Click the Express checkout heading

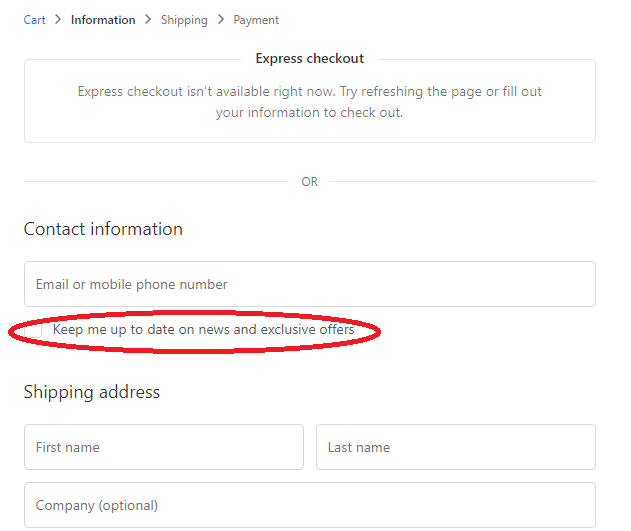(x=309, y=58)
